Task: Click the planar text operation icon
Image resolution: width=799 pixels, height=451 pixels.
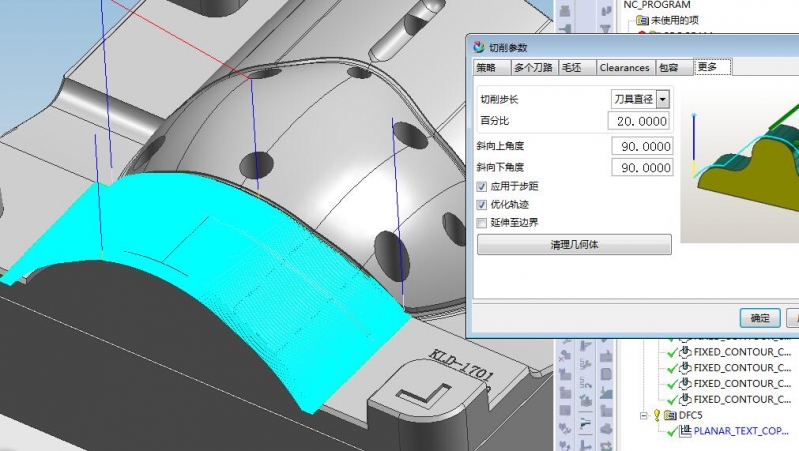Action: (685, 431)
